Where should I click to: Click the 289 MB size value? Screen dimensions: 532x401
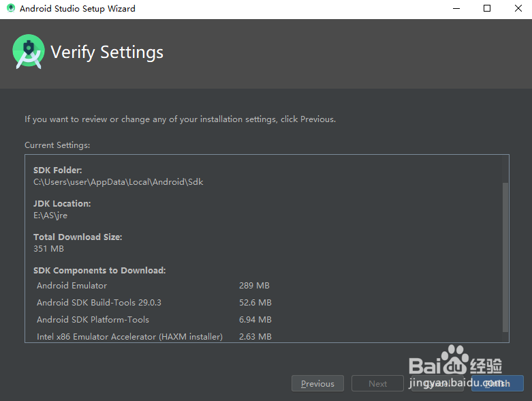click(x=254, y=286)
